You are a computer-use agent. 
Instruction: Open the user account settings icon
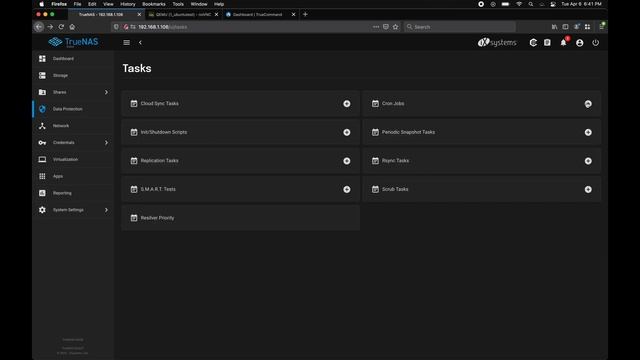[580, 42]
